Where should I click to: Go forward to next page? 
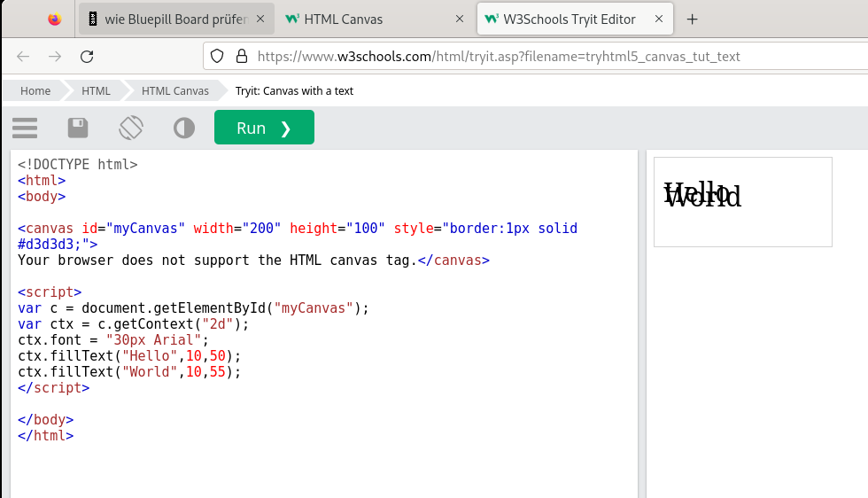(x=55, y=57)
